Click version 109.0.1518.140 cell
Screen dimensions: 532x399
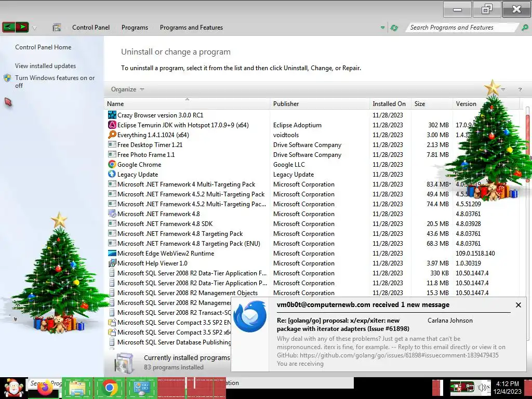(475, 254)
